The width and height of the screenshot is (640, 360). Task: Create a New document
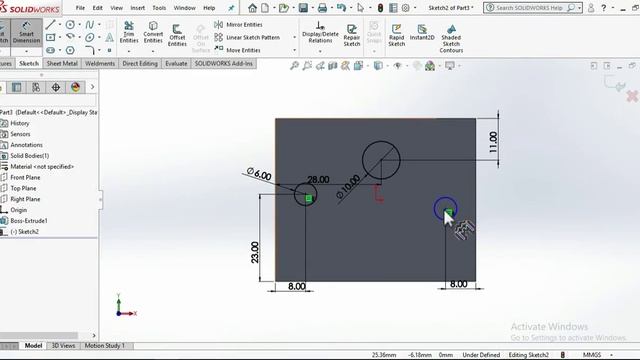point(265,8)
